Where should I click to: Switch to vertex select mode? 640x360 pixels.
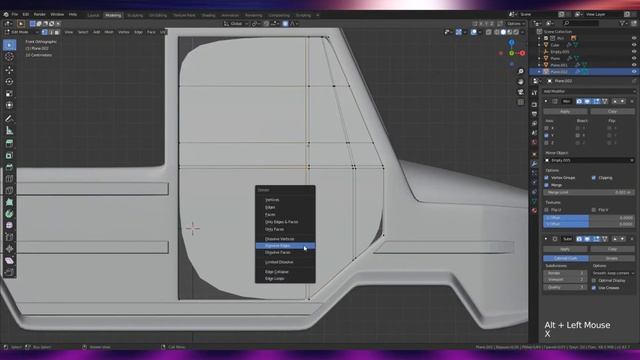[44, 32]
